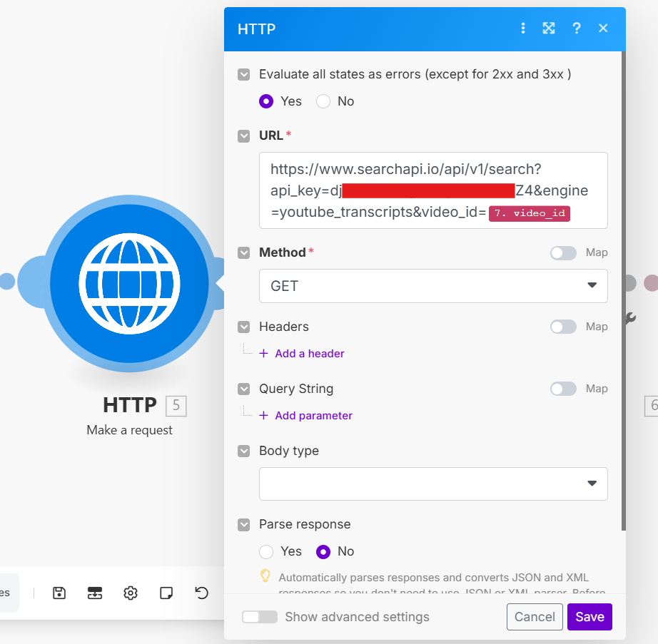Collapse the URL field chevron
The image size is (658, 644).
(244, 136)
